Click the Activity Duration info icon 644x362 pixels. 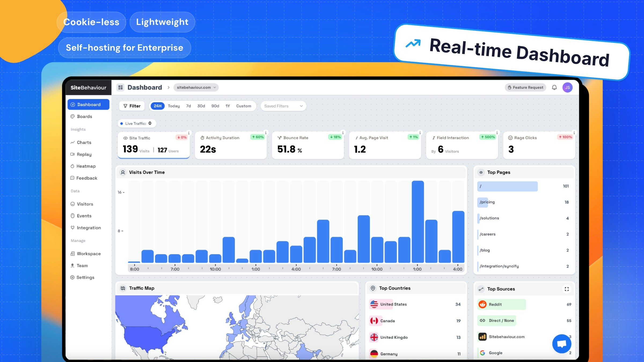(266, 132)
